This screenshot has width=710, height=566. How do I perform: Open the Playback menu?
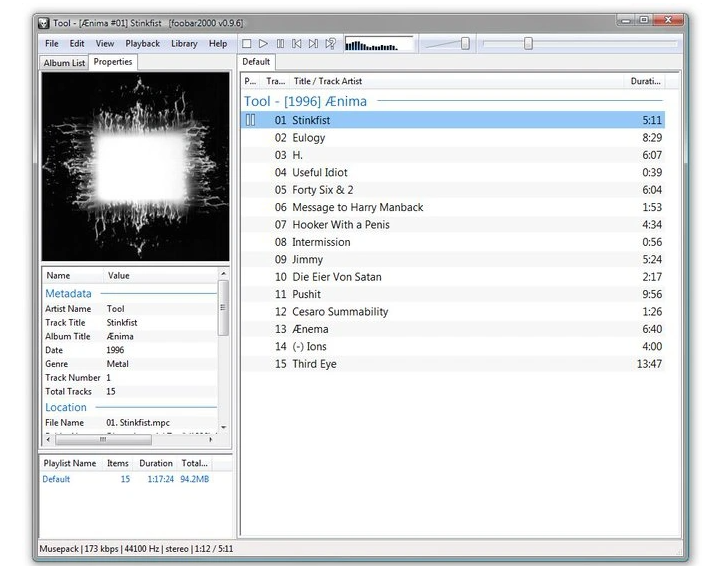(x=143, y=43)
